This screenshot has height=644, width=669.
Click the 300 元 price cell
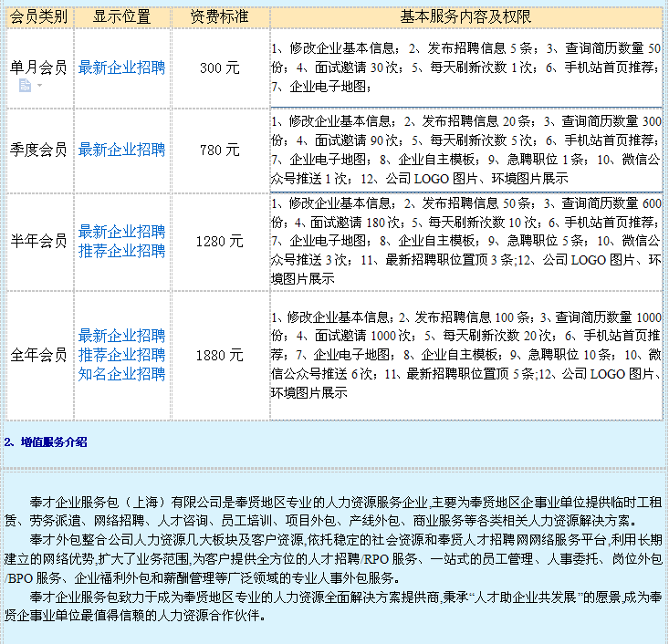(x=220, y=68)
